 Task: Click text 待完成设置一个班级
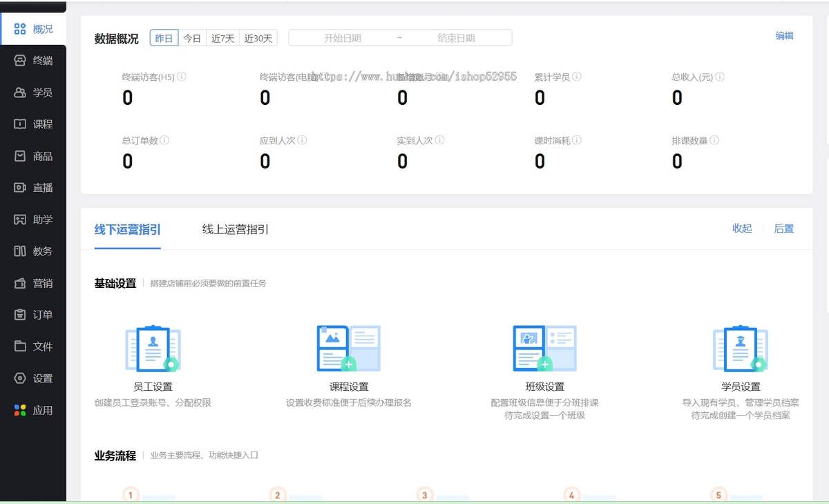pos(545,416)
